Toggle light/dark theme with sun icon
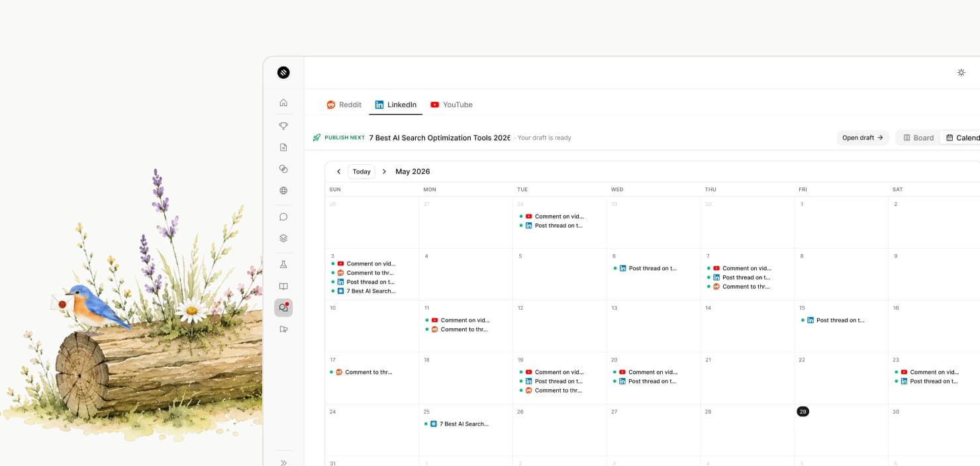Viewport: 980px width, 466px height. [x=961, y=73]
